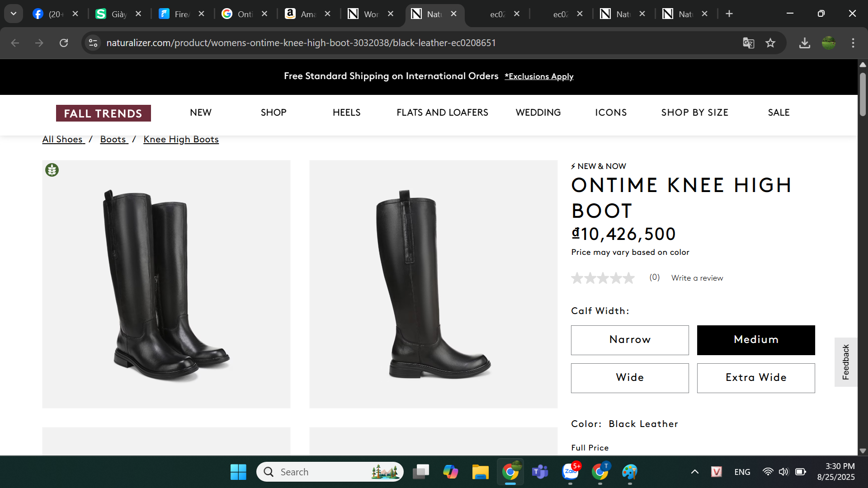Click the Google Translate icon in address bar
Screen dimensions: 868x488
(748, 43)
